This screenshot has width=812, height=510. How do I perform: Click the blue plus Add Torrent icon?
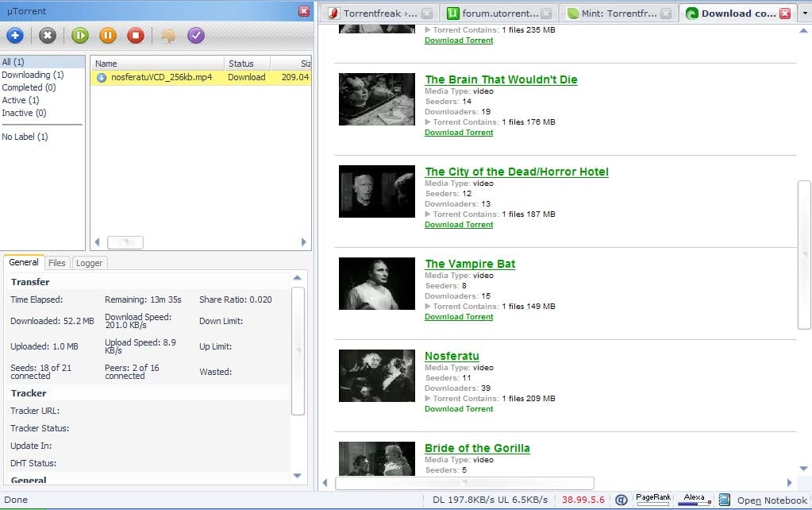(x=15, y=35)
